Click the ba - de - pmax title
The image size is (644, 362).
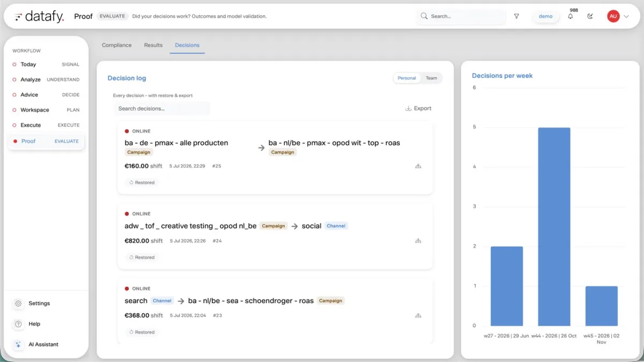[x=176, y=143]
